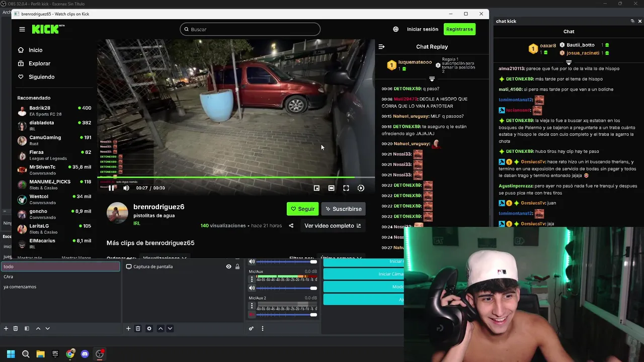
Task: Open File Explorer from taskbar
Action: 40,354
